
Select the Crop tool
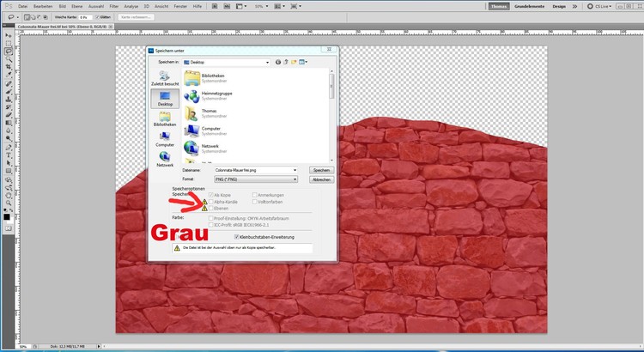[x=9, y=67]
